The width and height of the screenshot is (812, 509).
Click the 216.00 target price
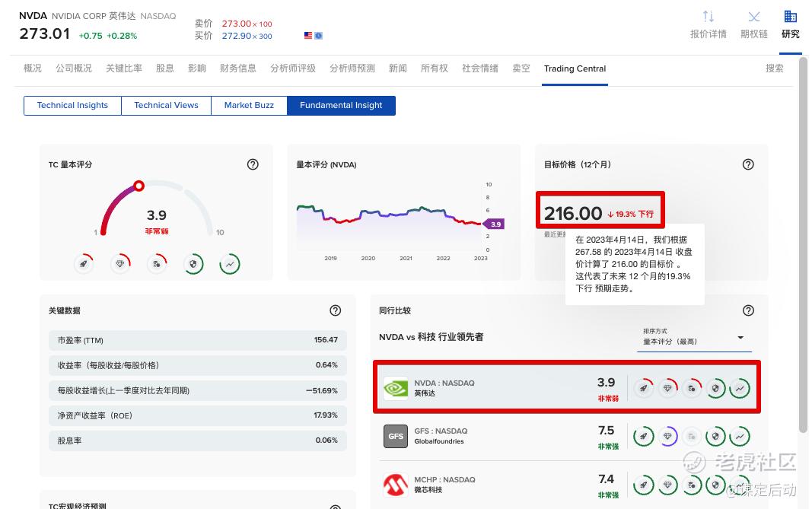point(573,213)
